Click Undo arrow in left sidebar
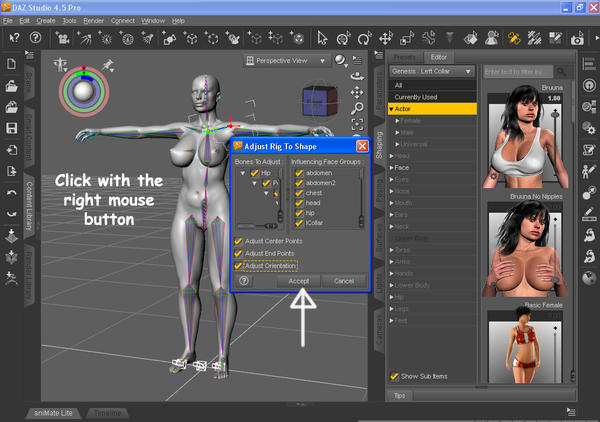Viewport: 600px width, 422px height. click(x=11, y=192)
